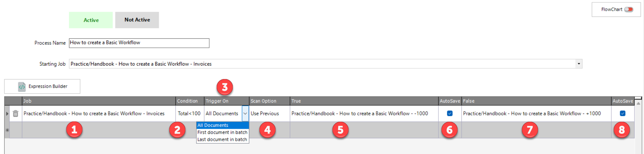Screen dimensions: 644x154
Task: Set the process to Active
Action: [x=91, y=20]
